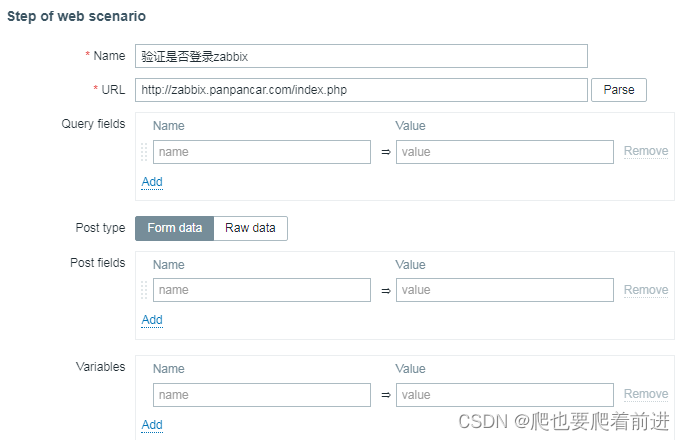
Task: Click the Query fields value input
Action: pos(505,152)
